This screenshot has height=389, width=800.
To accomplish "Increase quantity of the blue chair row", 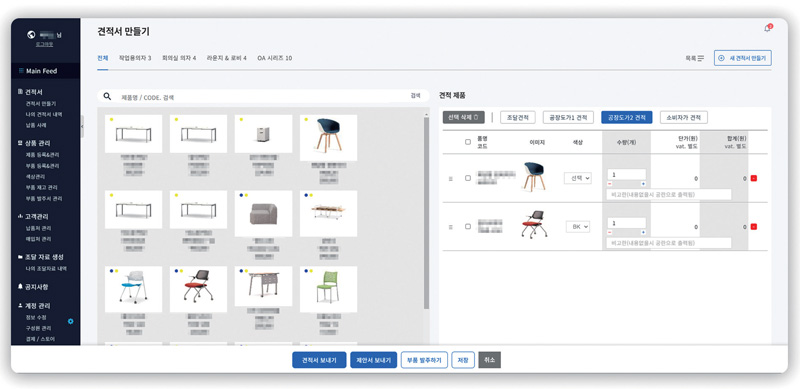I will pyautogui.click(x=643, y=184).
